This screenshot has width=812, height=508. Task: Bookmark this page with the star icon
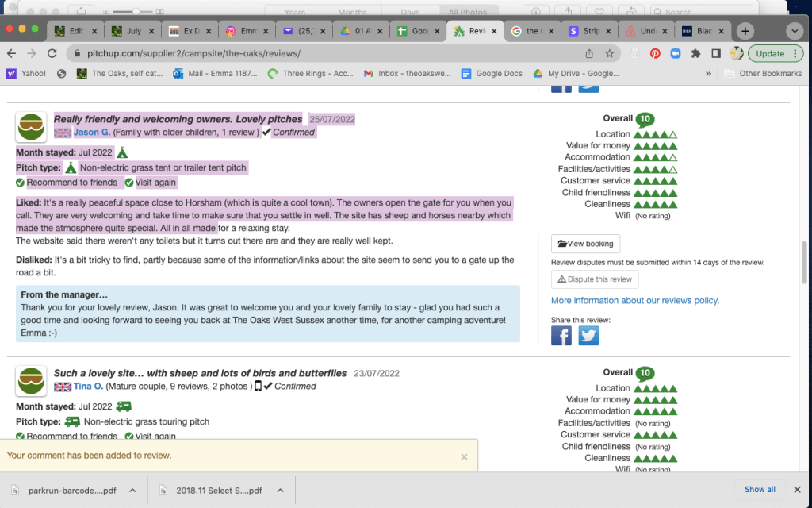tap(610, 53)
